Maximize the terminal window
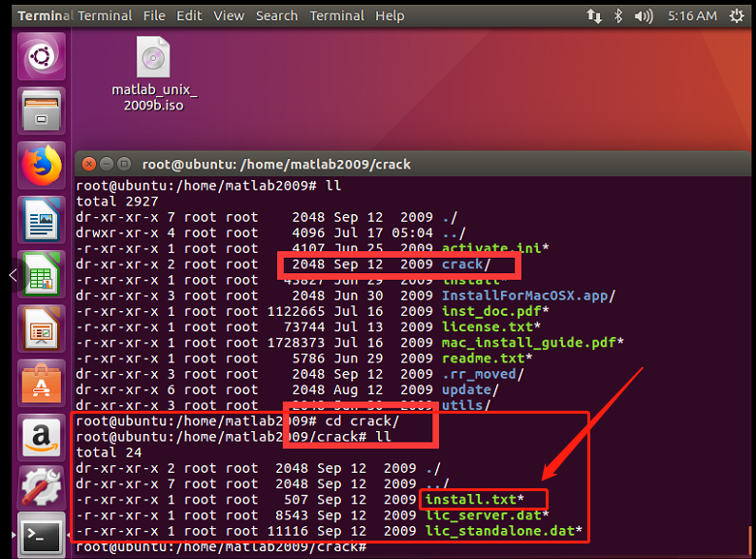The width and height of the screenshot is (756, 559). click(x=124, y=165)
